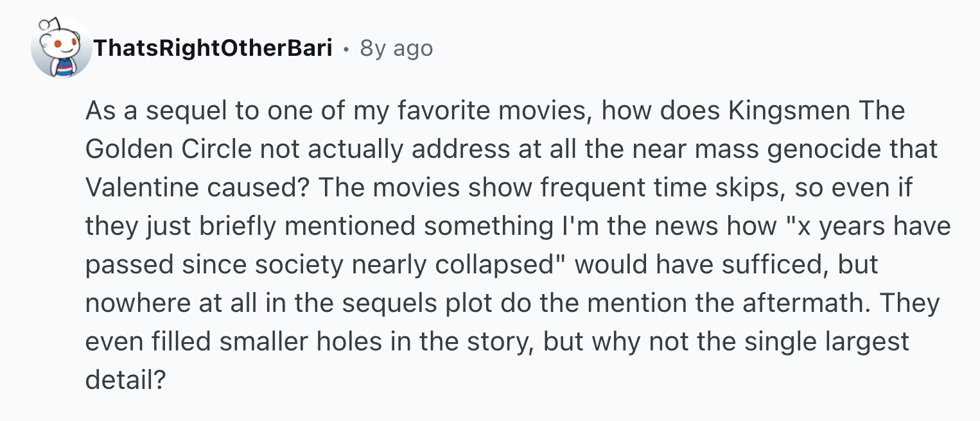Click the words Golden Circle in the comment
The height and width of the screenshot is (421, 980).
[x=168, y=150]
